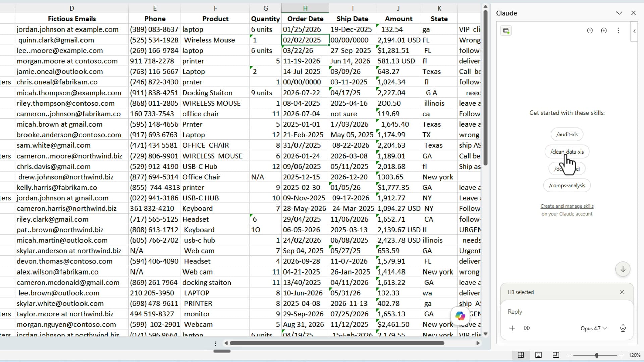Image resolution: width=644 pixels, height=362 pixels.
Task: Select the phone cell (389) 083-8637
Action: (155, 29)
